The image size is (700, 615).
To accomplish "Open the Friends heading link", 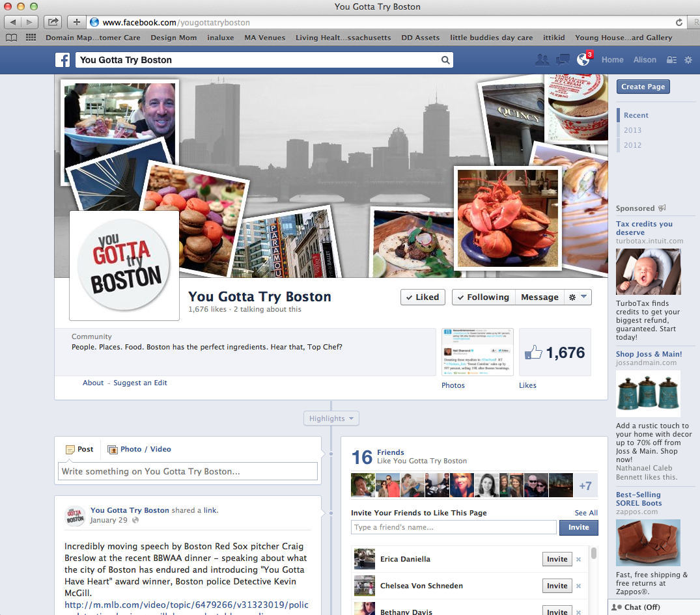I will pyautogui.click(x=390, y=452).
